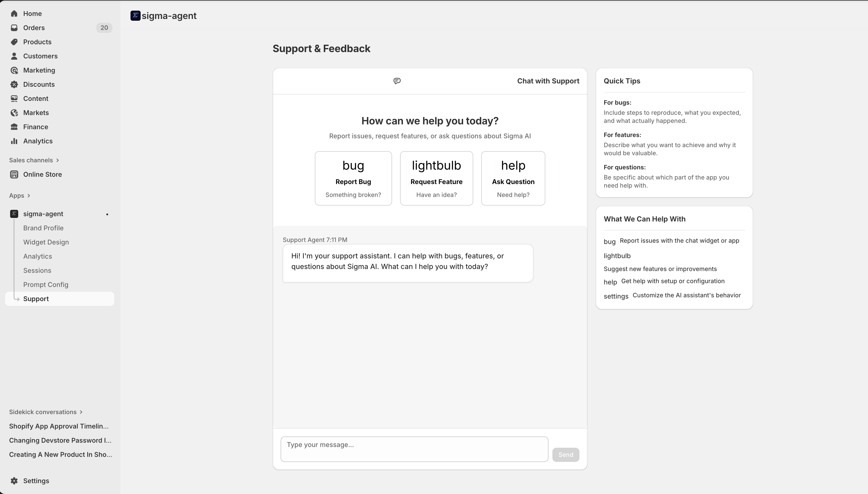
Task: Open the Prompt Config page
Action: pyautogui.click(x=45, y=284)
